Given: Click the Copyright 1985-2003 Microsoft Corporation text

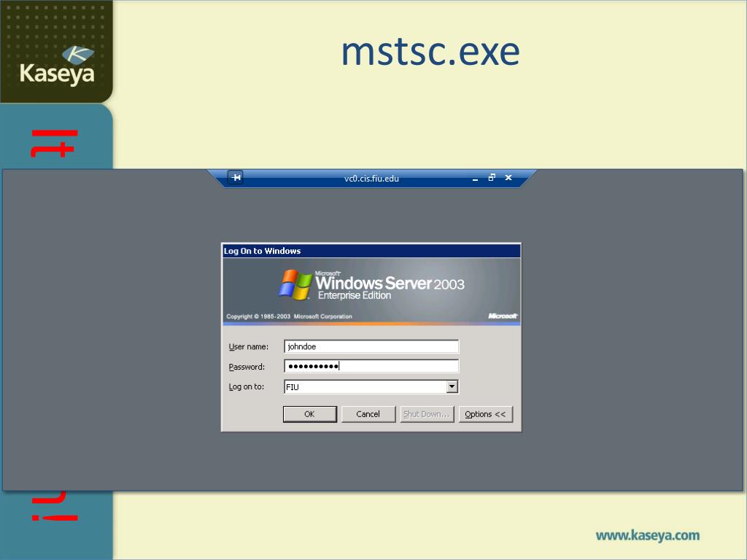Looking at the screenshot, I should tap(289, 316).
